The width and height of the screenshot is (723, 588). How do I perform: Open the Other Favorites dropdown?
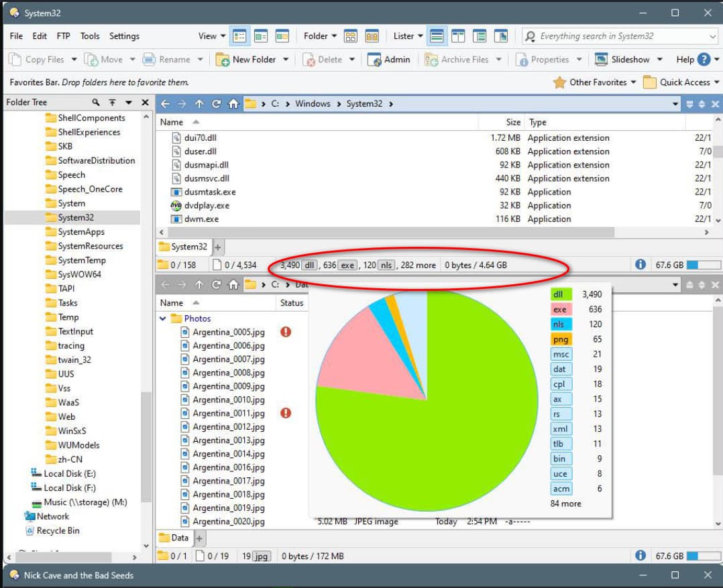(595, 82)
